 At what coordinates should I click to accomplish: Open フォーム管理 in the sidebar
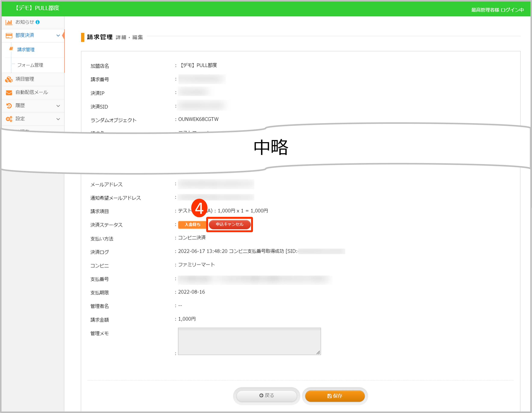[30, 65]
